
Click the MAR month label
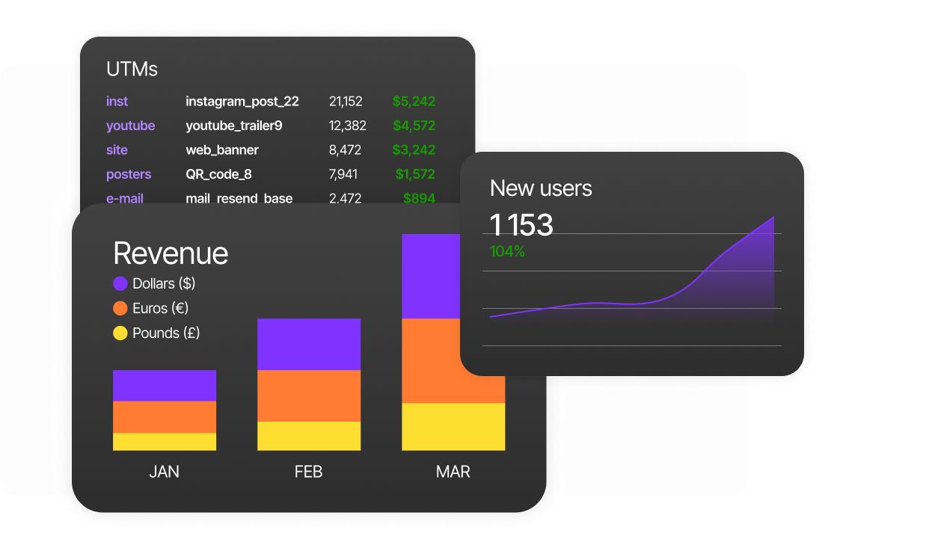(453, 472)
